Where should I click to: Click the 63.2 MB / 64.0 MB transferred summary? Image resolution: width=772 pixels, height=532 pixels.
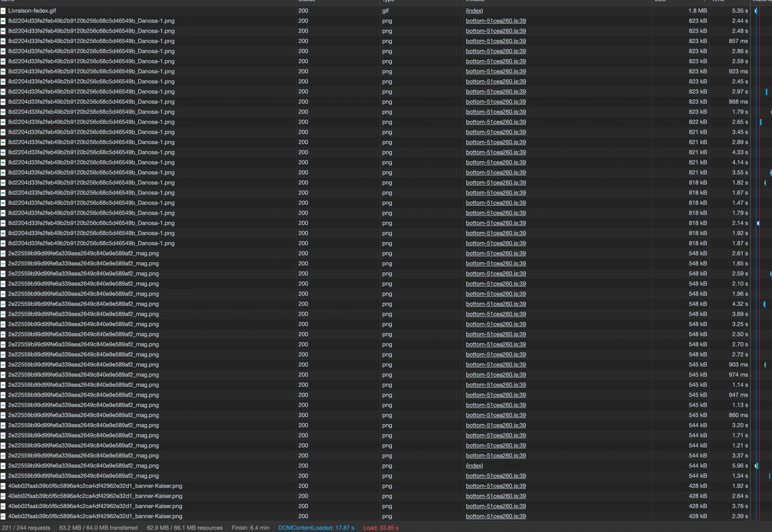[x=99, y=528]
